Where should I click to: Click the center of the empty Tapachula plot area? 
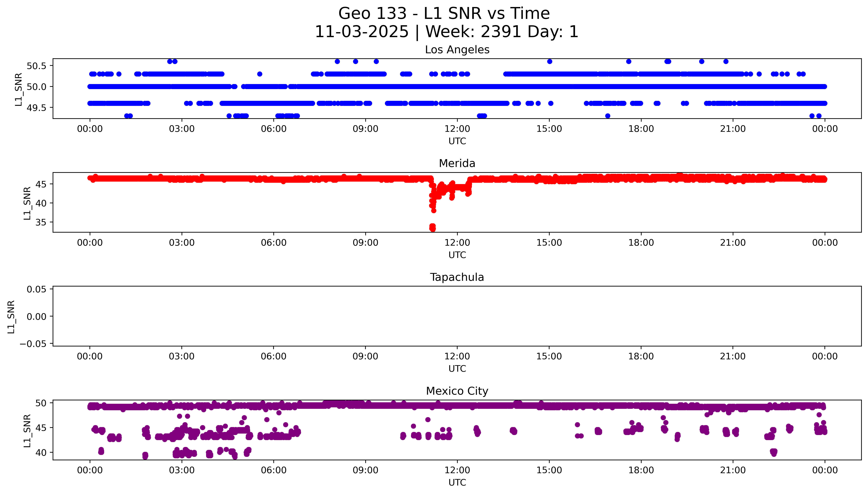pos(457,316)
